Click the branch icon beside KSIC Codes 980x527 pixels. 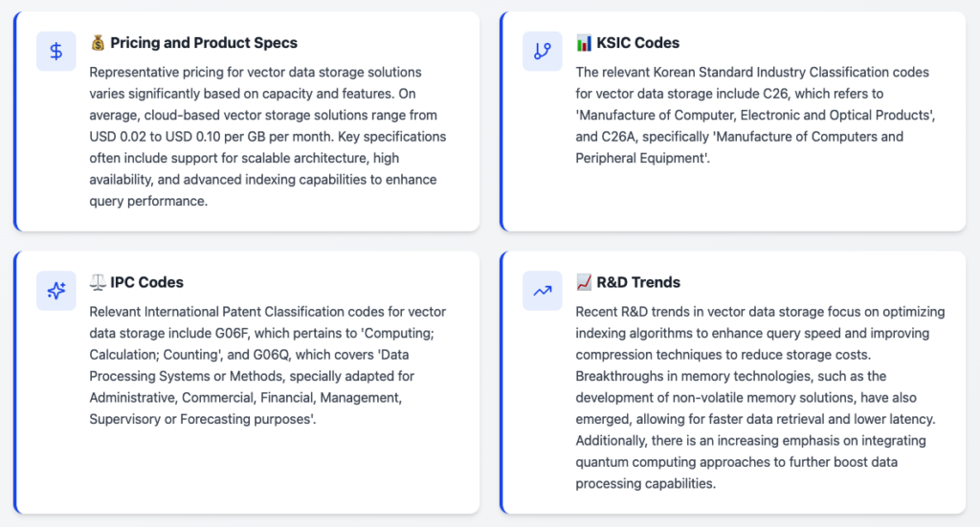(543, 52)
